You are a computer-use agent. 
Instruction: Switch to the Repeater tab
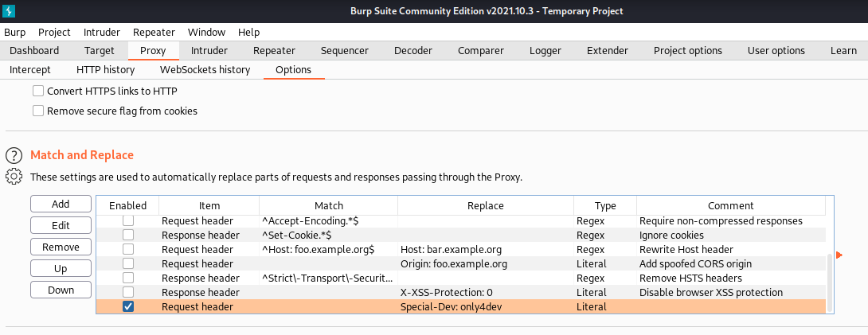coord(274,50)
